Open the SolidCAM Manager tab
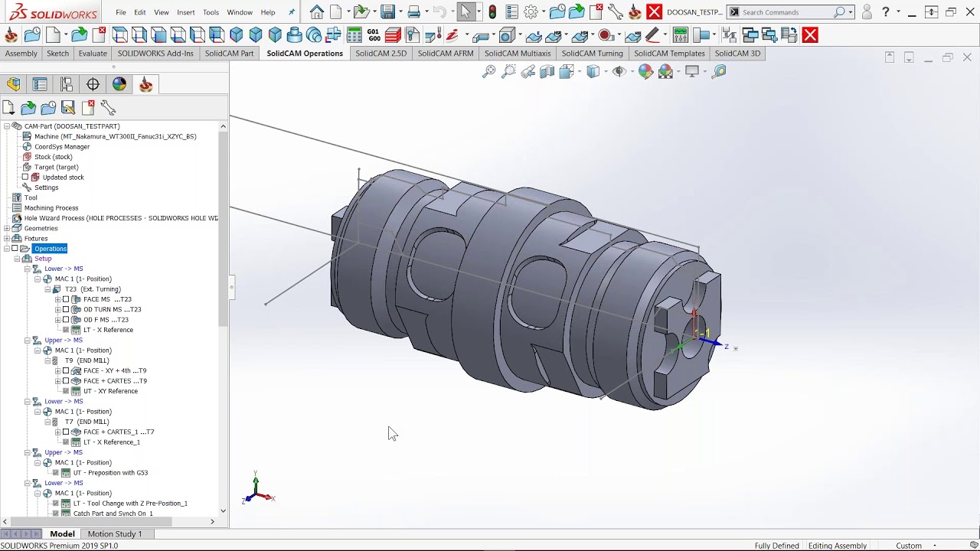 coord(145,84)
